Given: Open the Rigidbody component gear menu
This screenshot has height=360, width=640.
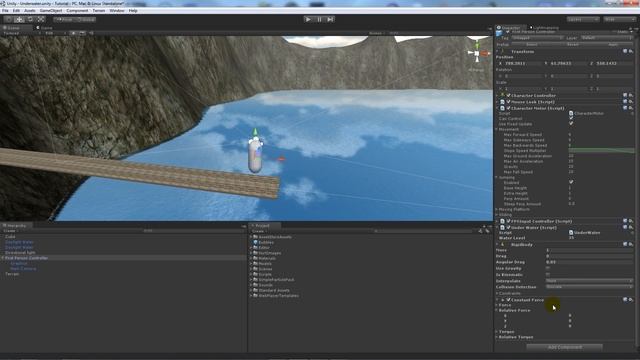Looking at the screenshot, I should tap(631, 244).
